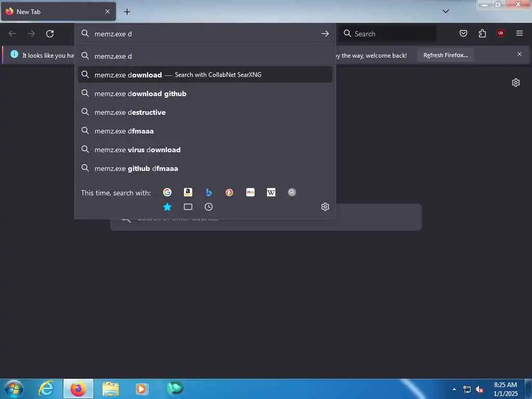Click the muted volume tray icon
This screenshot has width=532, height=399.
[x=480, y=390]
